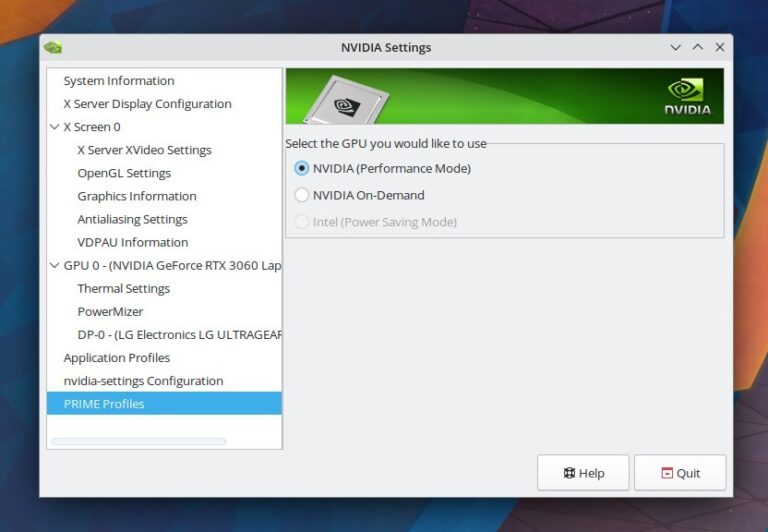The image size is (768, 532).
Task: Open Application Profiles page
Action: tap(117, 358)
